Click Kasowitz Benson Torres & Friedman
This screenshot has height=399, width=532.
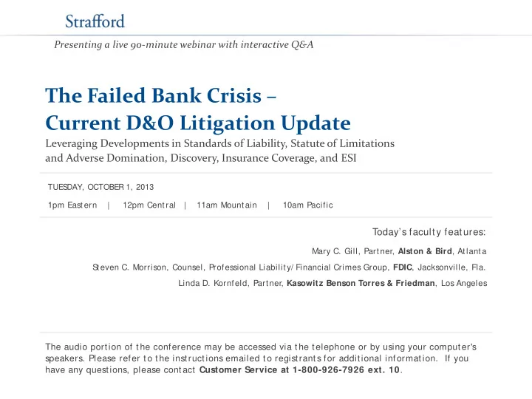(361, 283)
